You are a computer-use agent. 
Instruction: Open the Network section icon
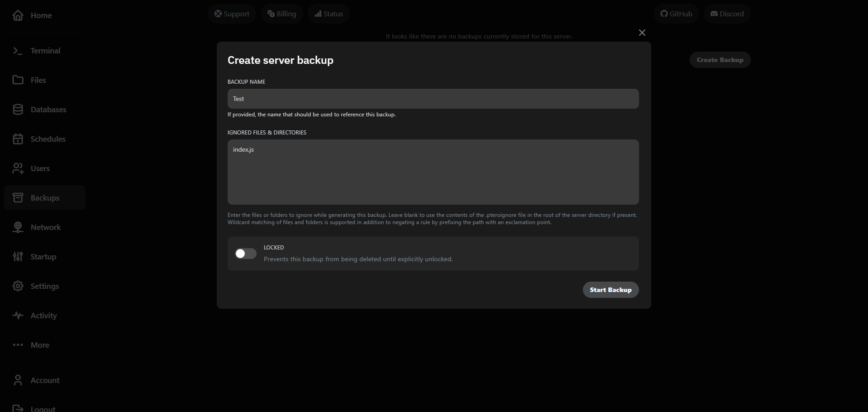coord(17,227)
